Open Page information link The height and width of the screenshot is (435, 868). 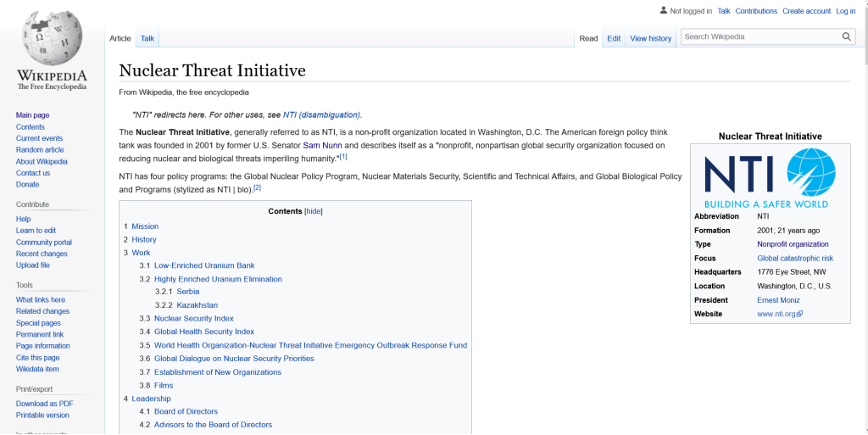point(43,346)
